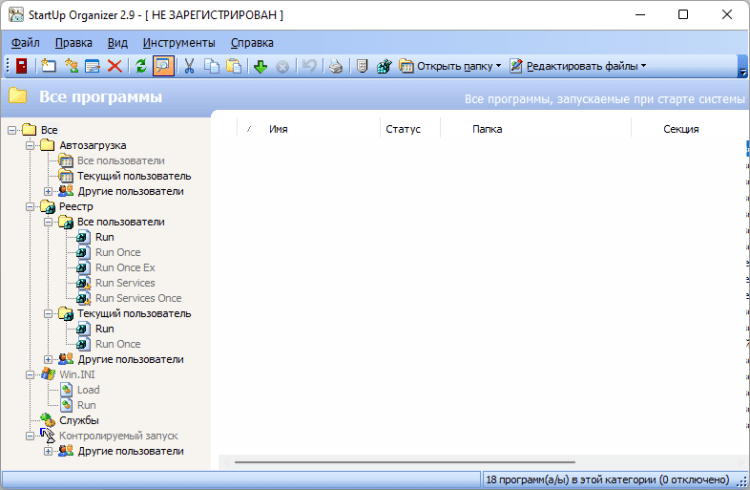The image size is (750, 490).
Task: Open the Файл menu
Action: click(x=25, y=43)
